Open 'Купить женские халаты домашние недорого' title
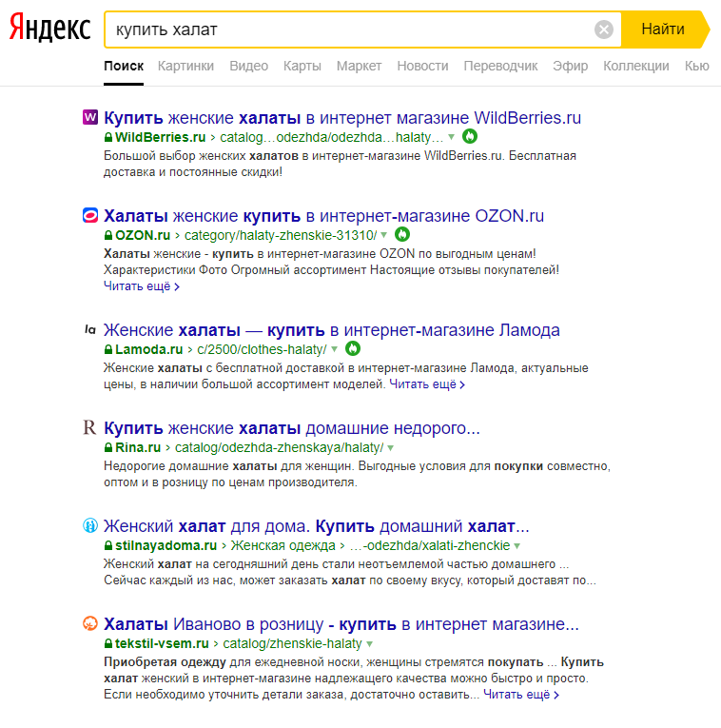 (292, 428)
